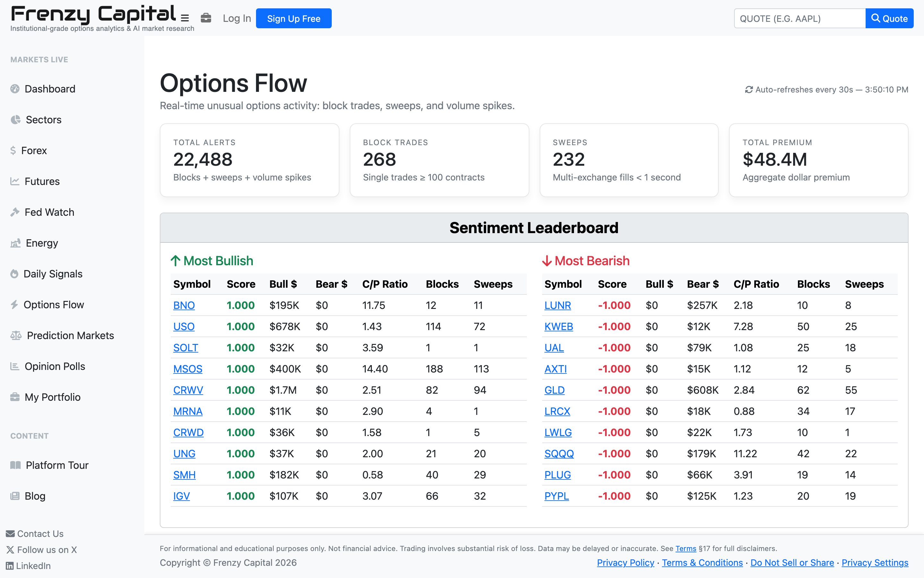Open the BNO symbol link
Viewport: 924px width, 578px height.
click(184, 305)
